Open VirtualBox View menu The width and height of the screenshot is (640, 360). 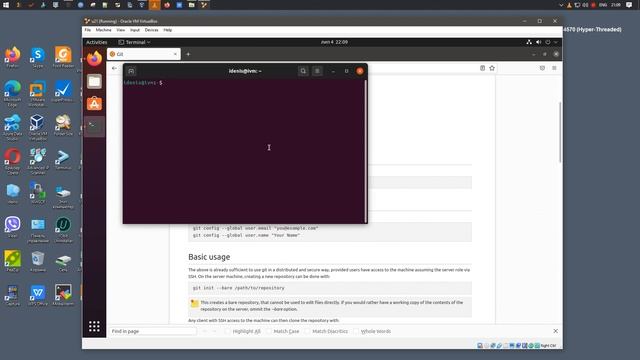point(120,30)
